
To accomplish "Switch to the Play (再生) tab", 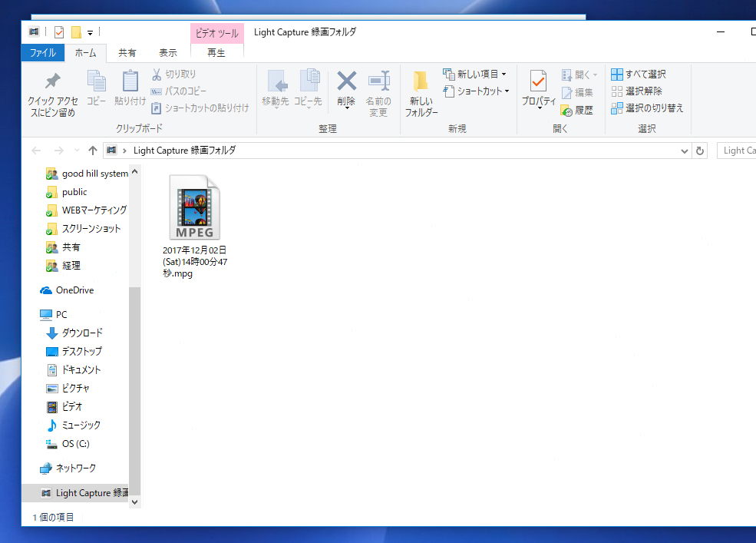I will point(216,53).
